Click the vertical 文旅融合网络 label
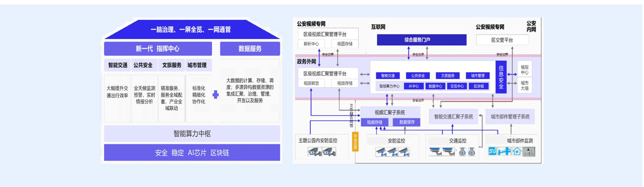This screenshot has height=187, width=644. point(351,115)
